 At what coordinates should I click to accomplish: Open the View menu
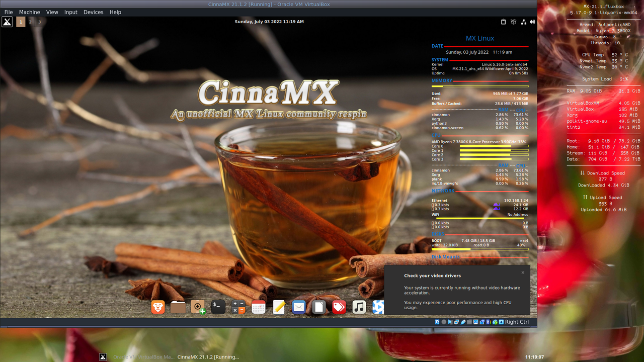52,12
